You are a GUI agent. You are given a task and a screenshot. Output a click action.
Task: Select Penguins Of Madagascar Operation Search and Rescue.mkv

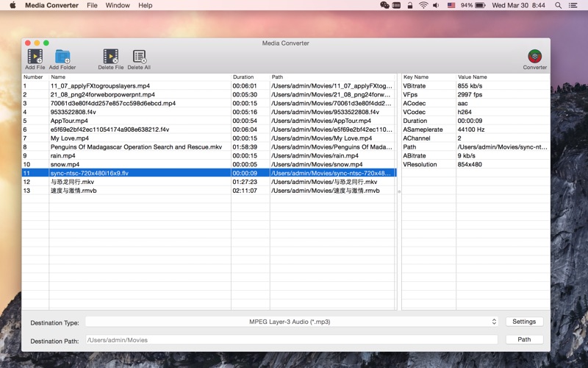tap(136, 146)
